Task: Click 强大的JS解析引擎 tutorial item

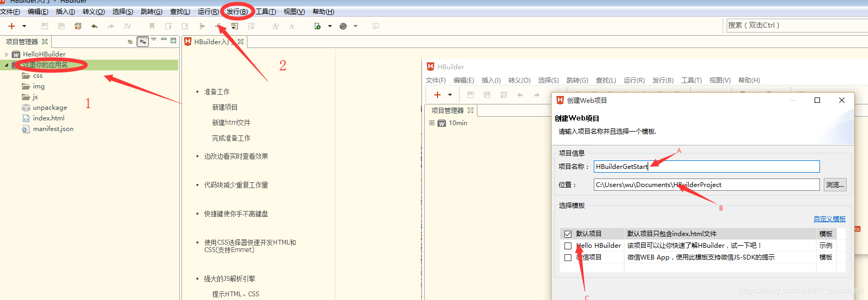Action: [229, 279]
